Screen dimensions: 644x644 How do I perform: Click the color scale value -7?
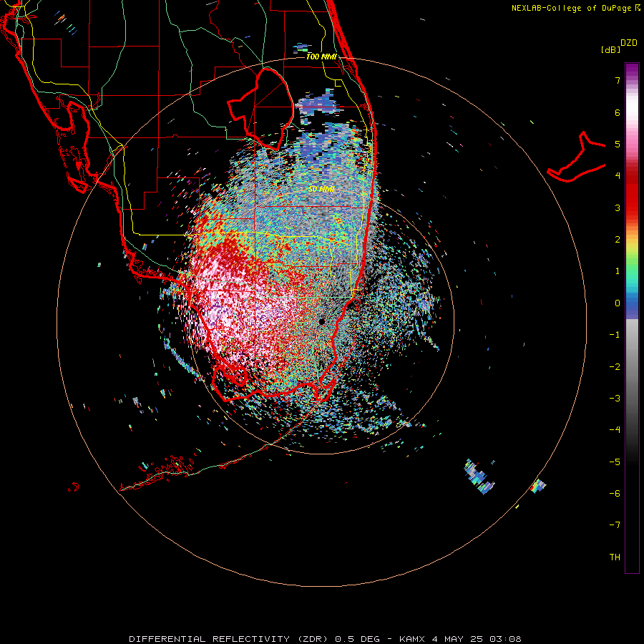[x=615, y=525]
